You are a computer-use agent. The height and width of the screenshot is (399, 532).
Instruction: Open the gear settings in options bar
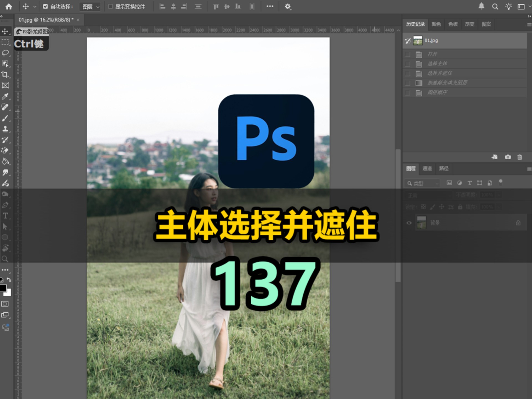(288, 6)
